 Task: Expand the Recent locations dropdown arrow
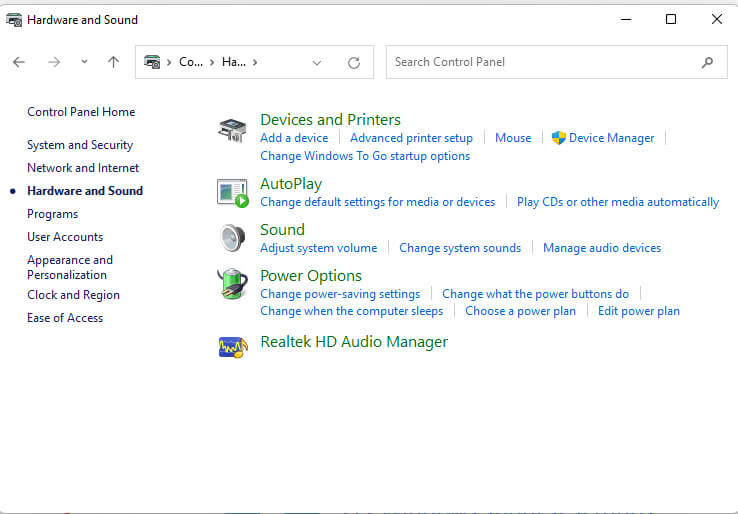(x=84, y=62)
